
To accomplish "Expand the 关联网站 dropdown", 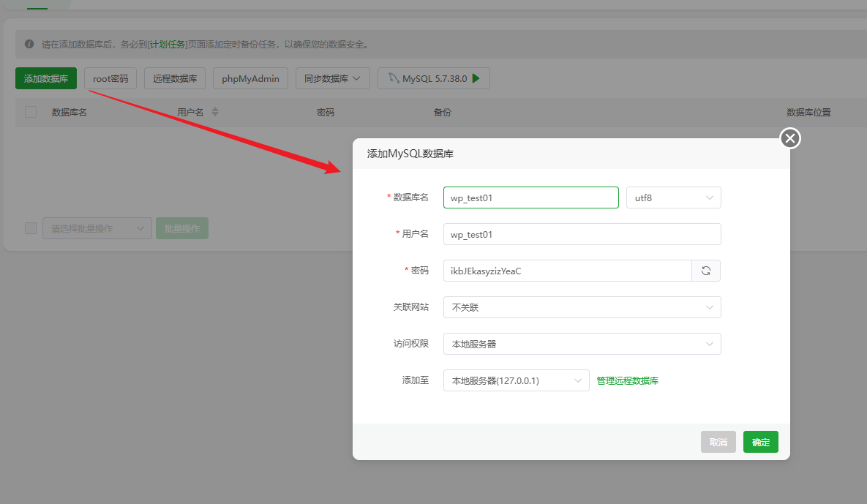I will [x=582, y=307].
